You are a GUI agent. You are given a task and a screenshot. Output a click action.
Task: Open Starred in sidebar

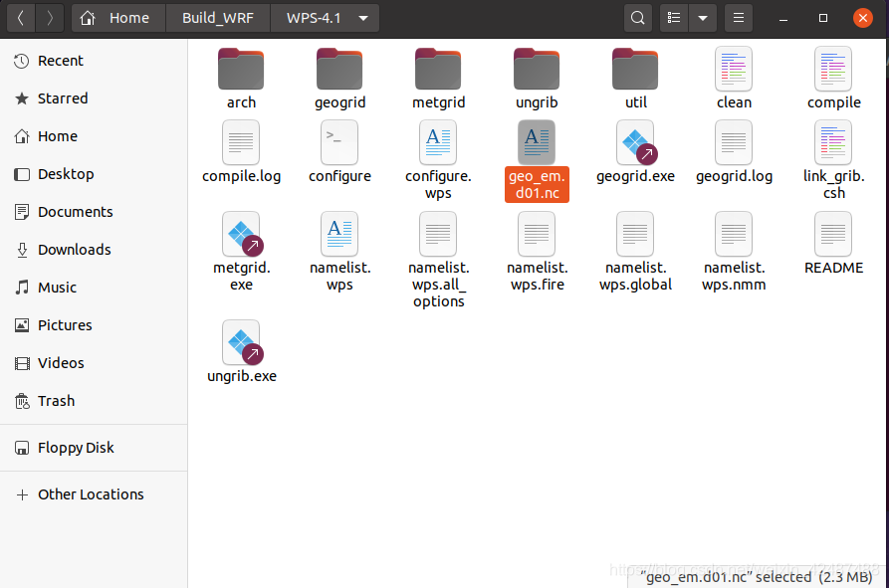pyautogui.click(x=94, y=98)
